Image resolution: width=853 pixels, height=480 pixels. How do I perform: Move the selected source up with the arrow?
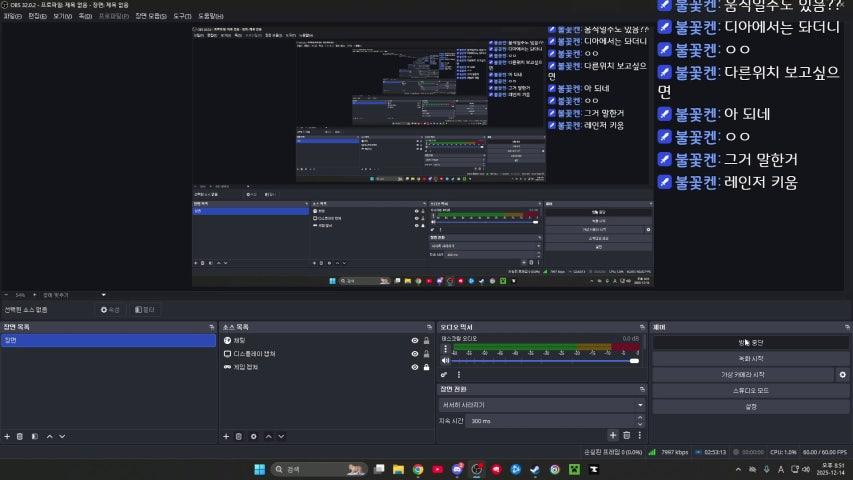[267, 436]
